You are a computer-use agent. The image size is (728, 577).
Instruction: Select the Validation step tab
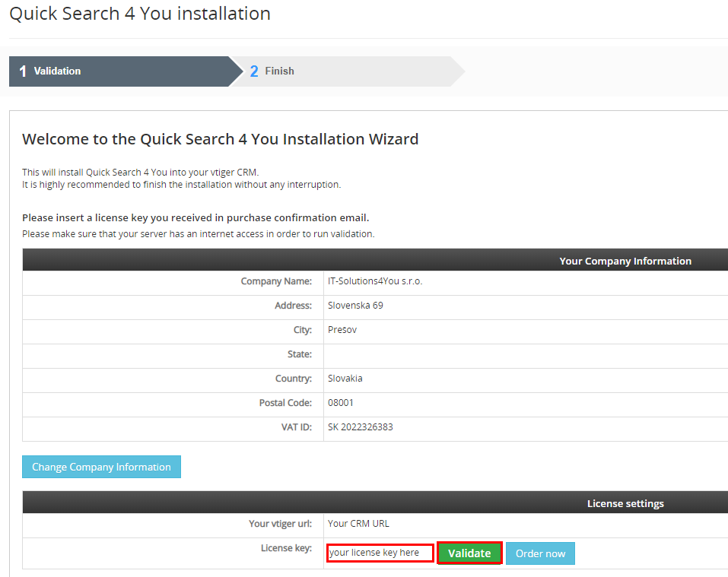(x=122, y=71)
